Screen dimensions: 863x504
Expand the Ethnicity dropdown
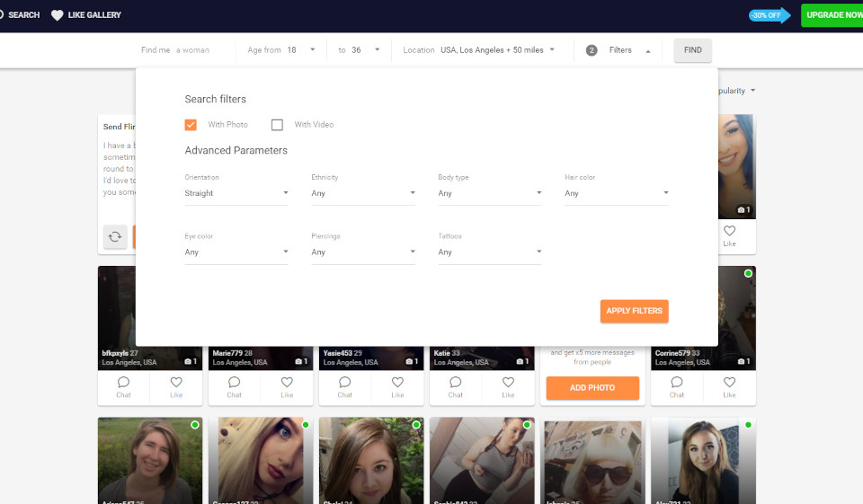362,193
